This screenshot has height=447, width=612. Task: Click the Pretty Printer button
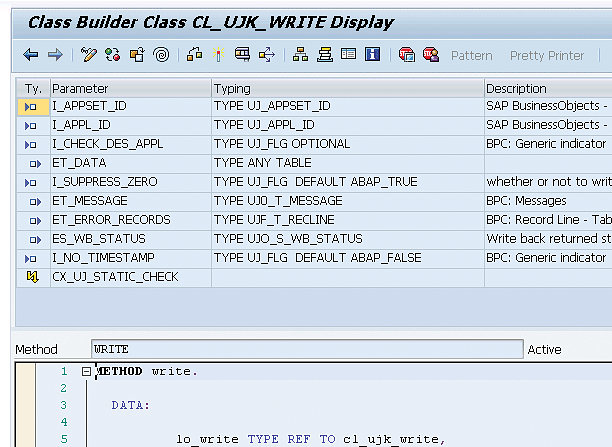pyautogui.click(x=547, y=55)
